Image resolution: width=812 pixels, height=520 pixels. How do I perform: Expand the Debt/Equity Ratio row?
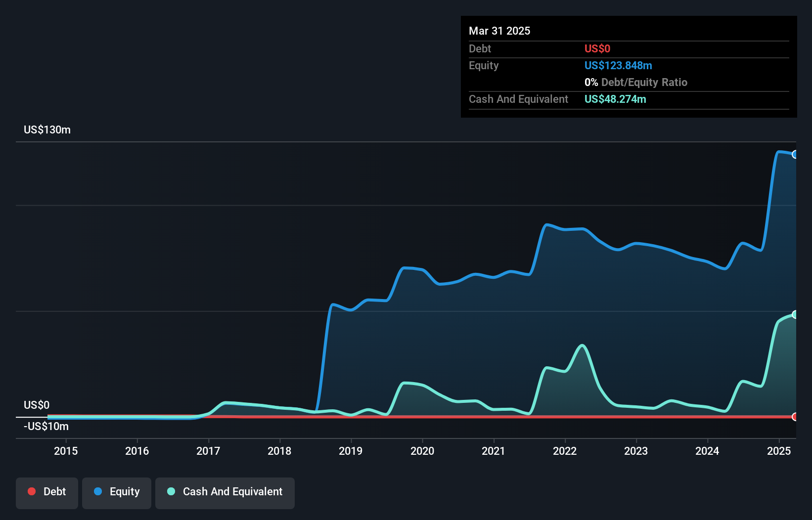(636, 82)
